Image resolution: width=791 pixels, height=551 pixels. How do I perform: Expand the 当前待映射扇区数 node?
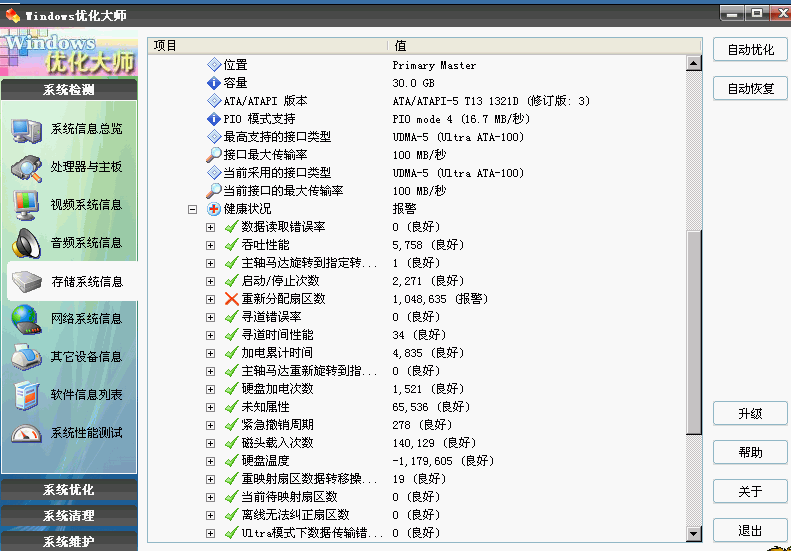click(x=210, y=497)
